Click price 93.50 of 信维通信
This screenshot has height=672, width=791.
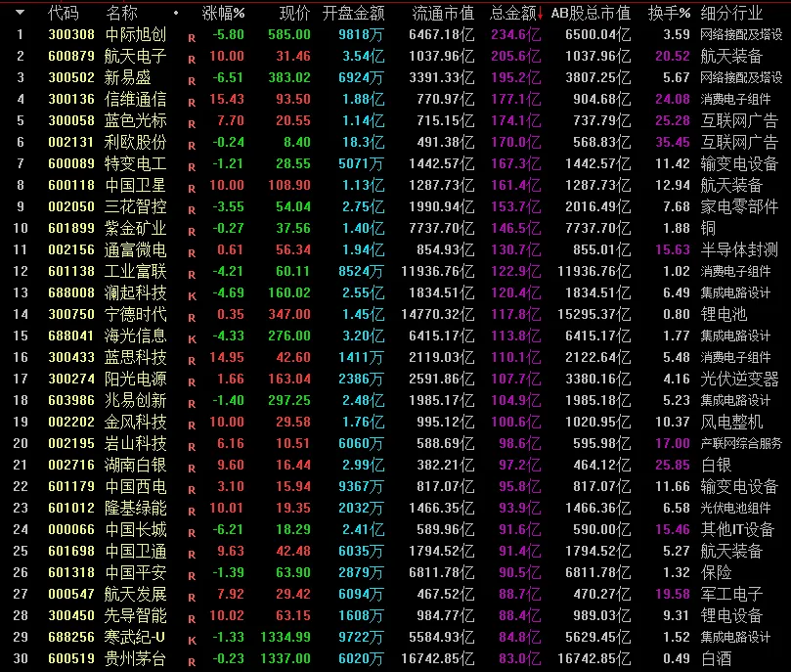tap(293, 99)
